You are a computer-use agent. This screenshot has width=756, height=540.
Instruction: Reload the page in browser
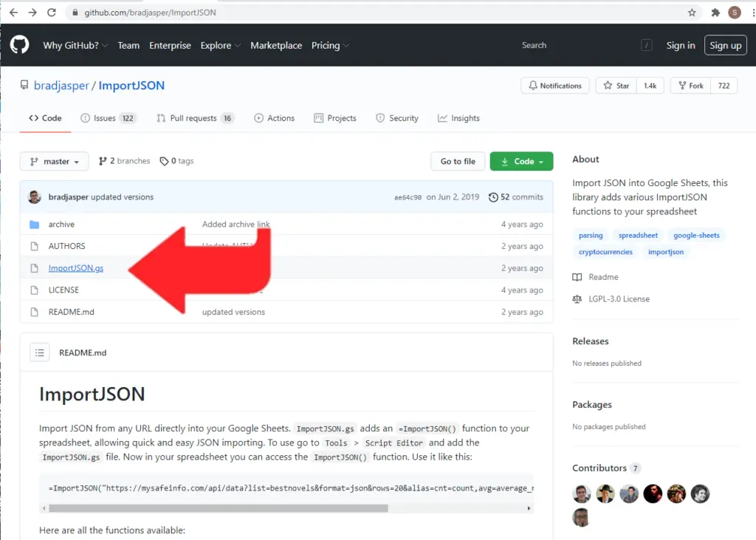pos(51,13)
